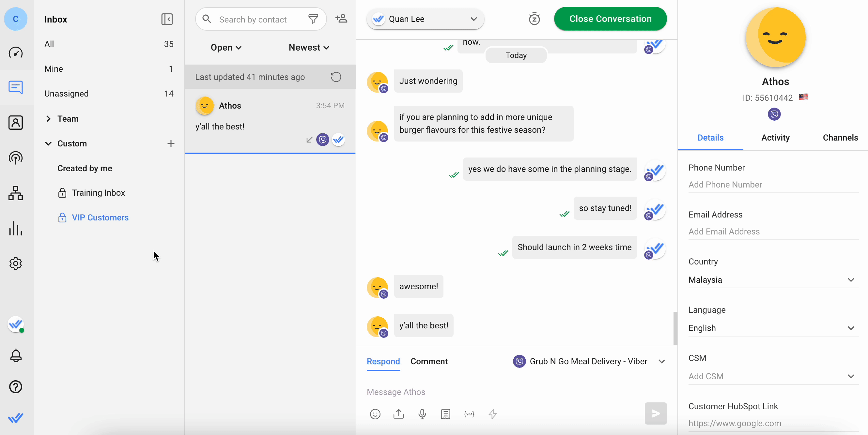Click the chat conversation scrollbar

click(675, 328)
